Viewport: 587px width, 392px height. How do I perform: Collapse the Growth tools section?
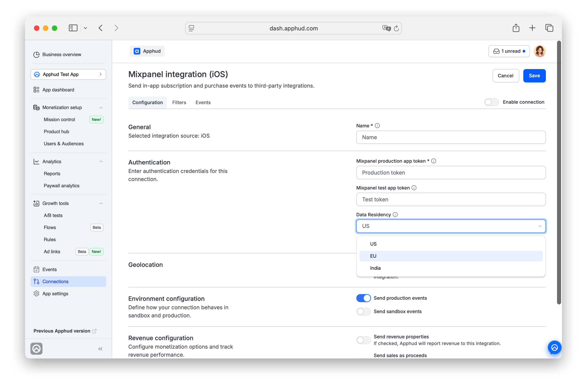point(101,203)
